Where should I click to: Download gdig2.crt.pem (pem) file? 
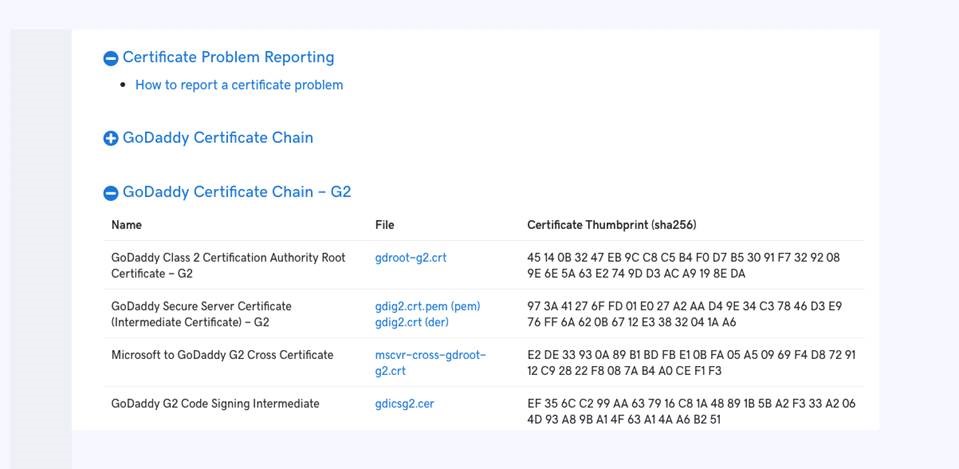(427, 306)
